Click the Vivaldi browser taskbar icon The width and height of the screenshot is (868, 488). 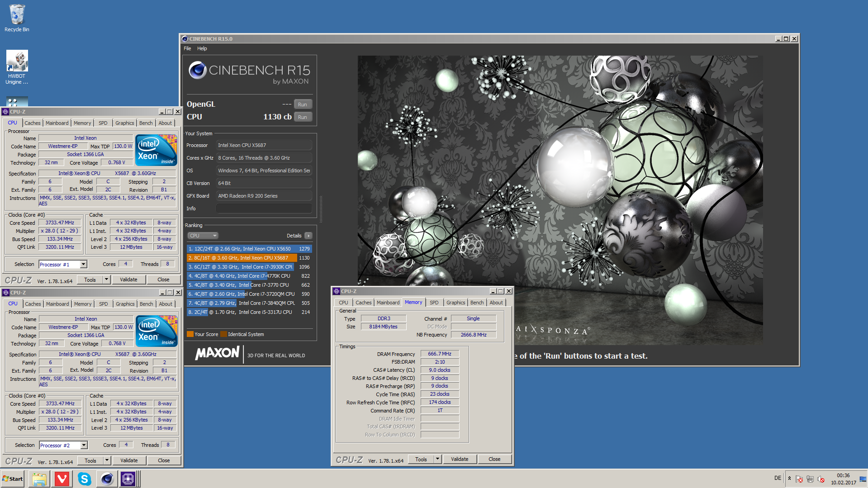(62, 479)
